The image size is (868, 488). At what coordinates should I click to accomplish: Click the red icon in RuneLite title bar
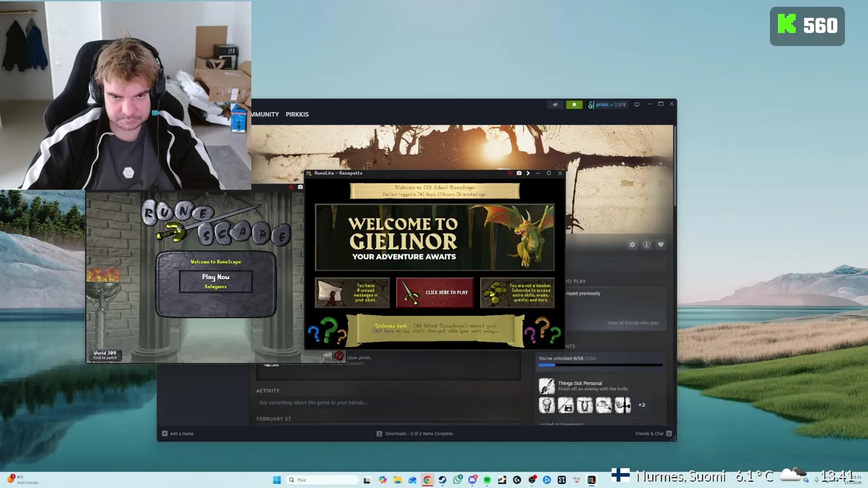point(510,173)
